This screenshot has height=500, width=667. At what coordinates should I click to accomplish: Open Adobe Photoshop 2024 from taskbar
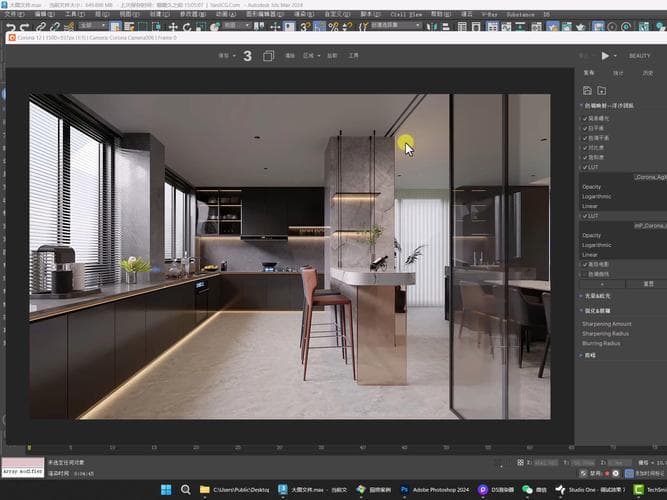point(434,490)
